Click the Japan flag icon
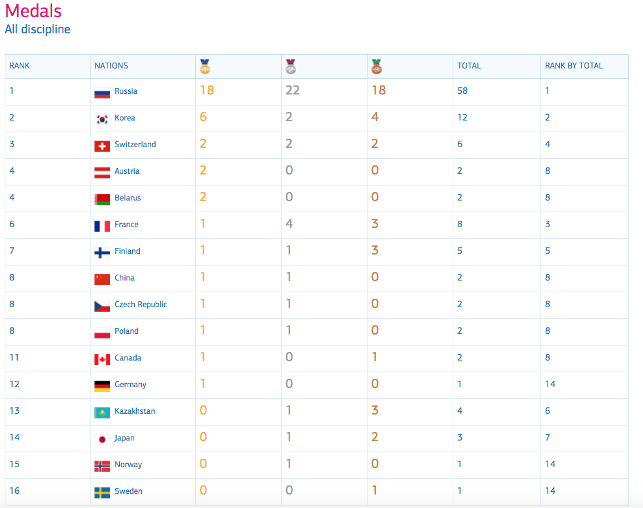 click(x=101, y=438)
